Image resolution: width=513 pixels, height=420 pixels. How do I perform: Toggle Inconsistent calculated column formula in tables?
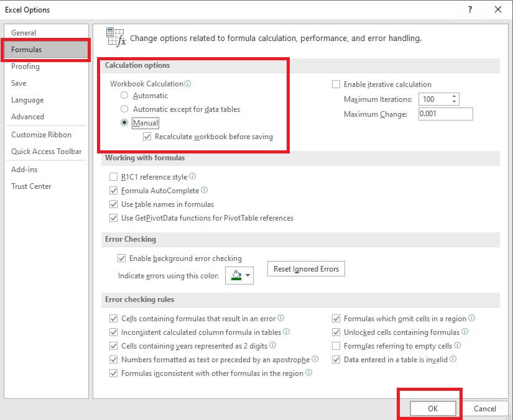pyautogui.click(x=114, y=332)
